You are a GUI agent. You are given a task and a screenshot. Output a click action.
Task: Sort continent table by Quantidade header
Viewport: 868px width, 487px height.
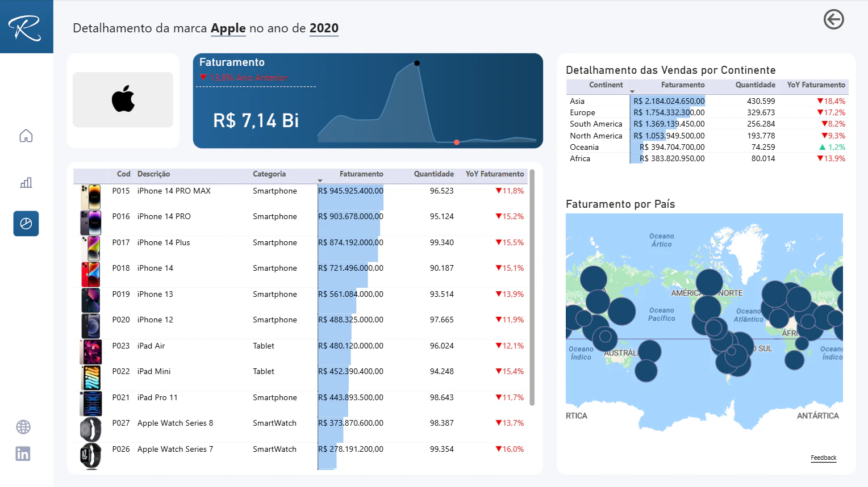(756, 85)
